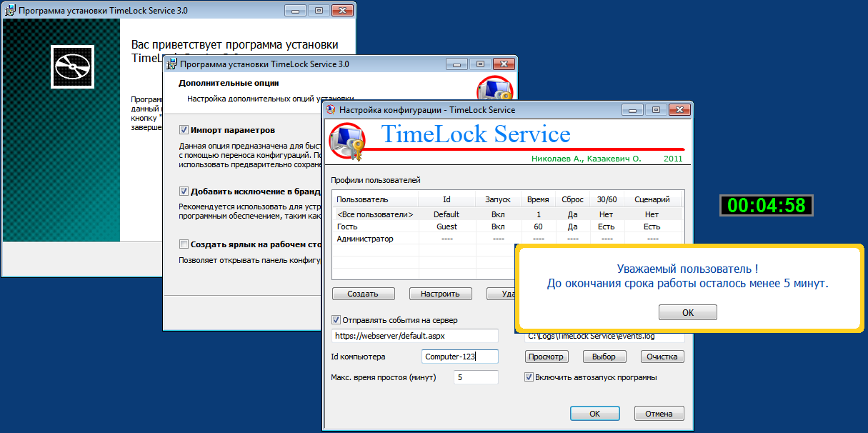Click the time value '60' in Гость row
868x433 pixels.
point(538,227)
